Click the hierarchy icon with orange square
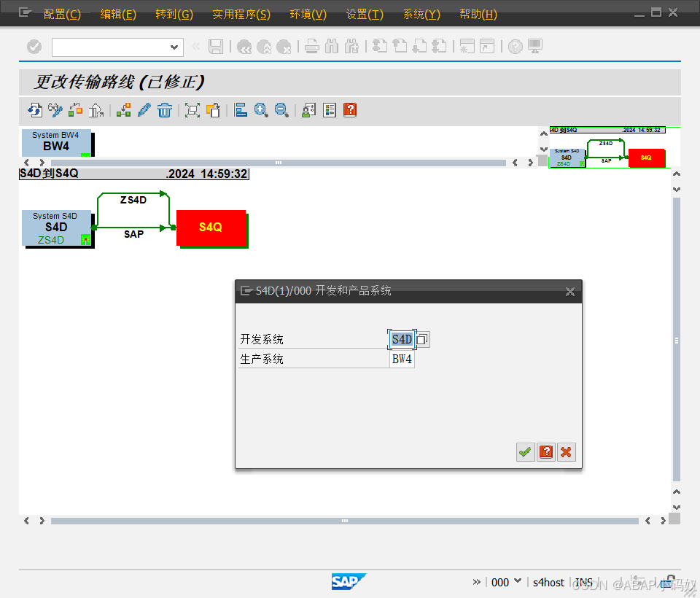This screenshot has height=598, width=700. coord(124,110)
